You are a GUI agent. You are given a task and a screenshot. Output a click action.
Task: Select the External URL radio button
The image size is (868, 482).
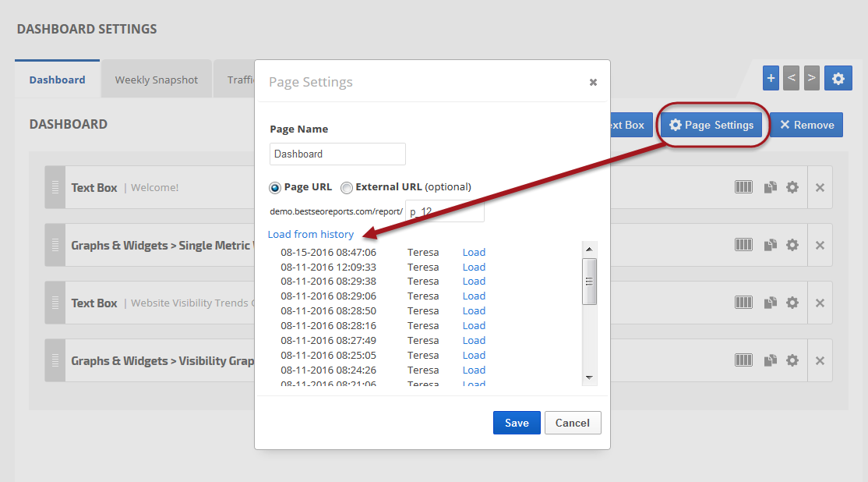[347, 187]
